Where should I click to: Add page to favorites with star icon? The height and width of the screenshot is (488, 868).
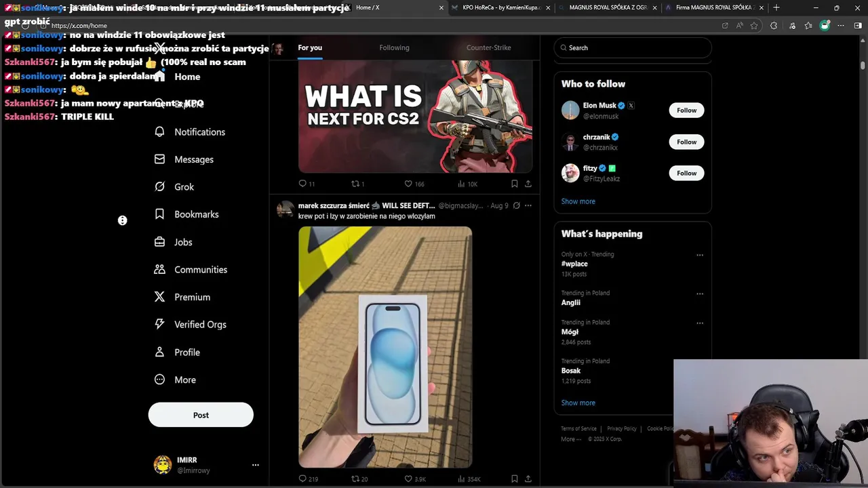(754, 26)
